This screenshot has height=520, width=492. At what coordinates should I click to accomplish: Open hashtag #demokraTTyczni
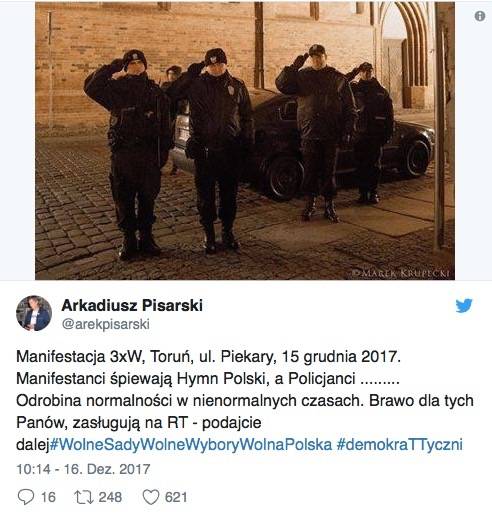(x=400, y=445)
